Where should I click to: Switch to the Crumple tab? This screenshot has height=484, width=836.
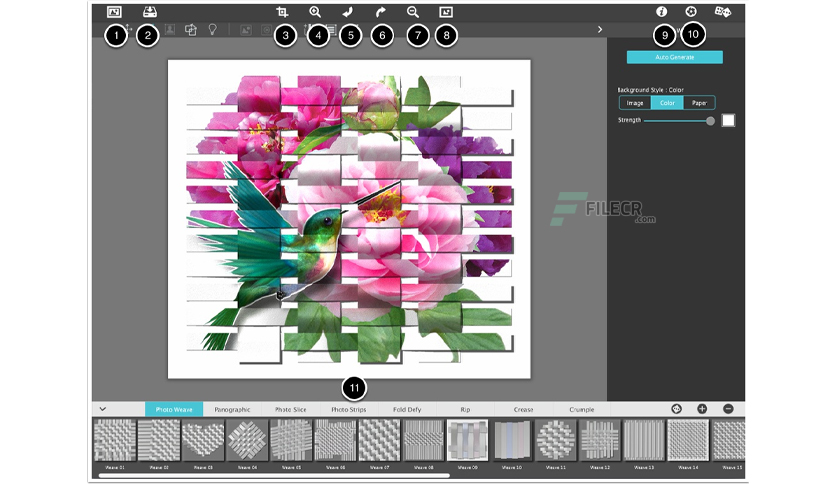click(x=582, y=409)
